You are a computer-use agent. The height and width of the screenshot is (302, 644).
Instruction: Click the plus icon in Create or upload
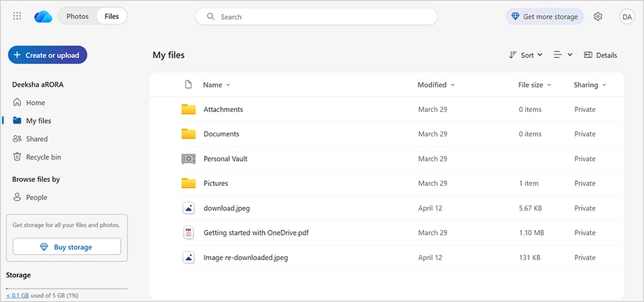[17, 55]
